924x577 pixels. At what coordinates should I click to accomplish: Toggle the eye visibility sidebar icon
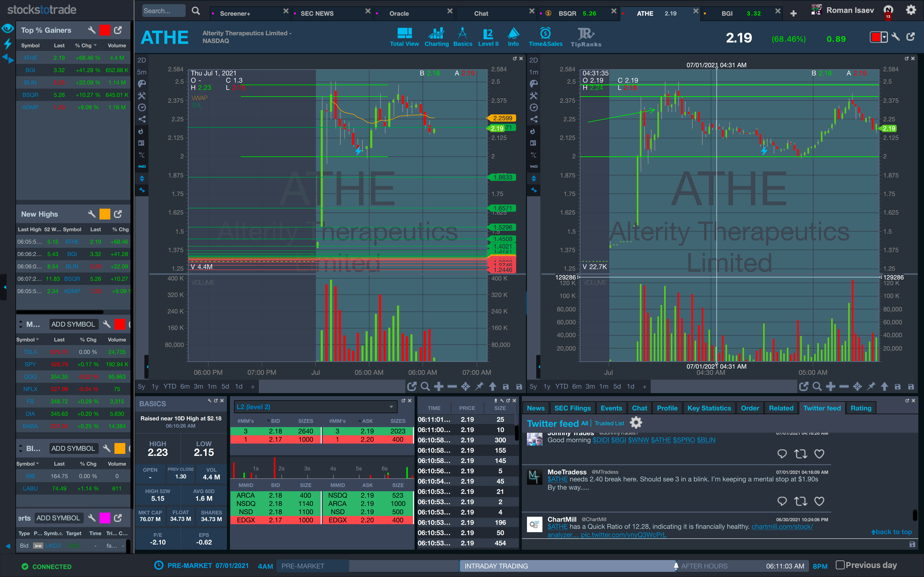click(x=8, y=28)
